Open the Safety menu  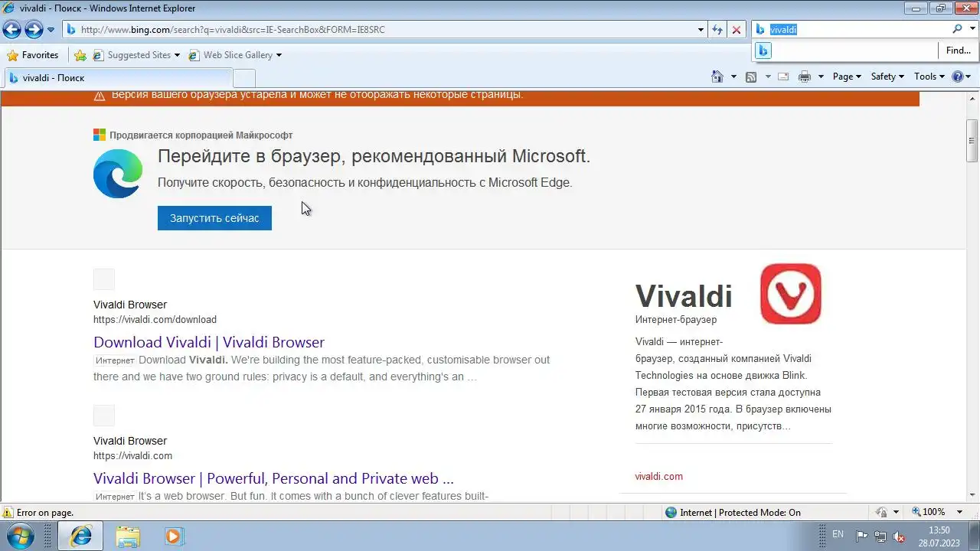(x=887, y=77)
